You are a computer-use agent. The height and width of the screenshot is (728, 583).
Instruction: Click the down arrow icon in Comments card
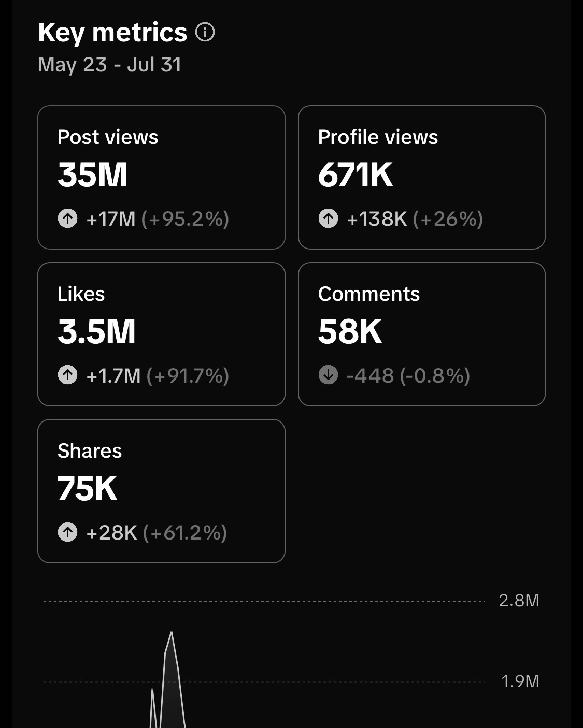tap(328, 375)
